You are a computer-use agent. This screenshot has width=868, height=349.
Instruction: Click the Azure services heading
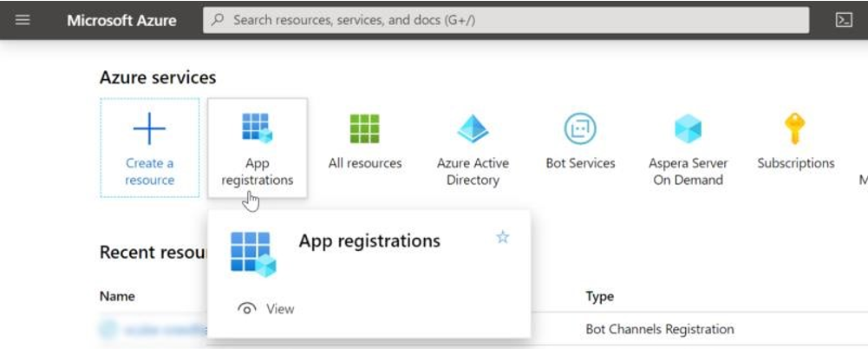(158, 77)
